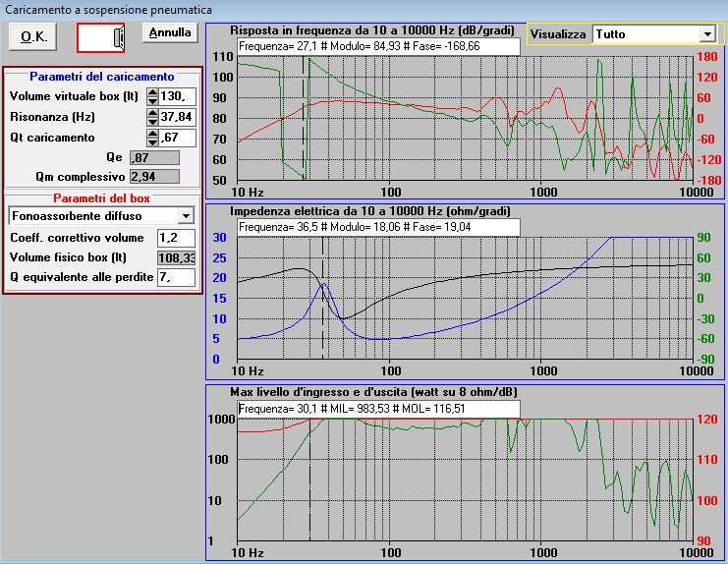The height and width of the screenshot is (564, 728).
Task: Click the Qt caricamento label
Action: 52,138
